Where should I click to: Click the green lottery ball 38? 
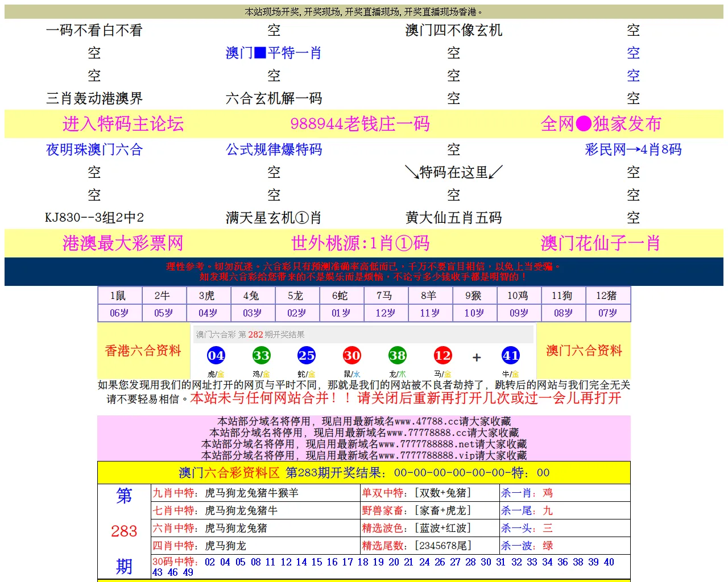pyautogui.click(x=398, y=356)
